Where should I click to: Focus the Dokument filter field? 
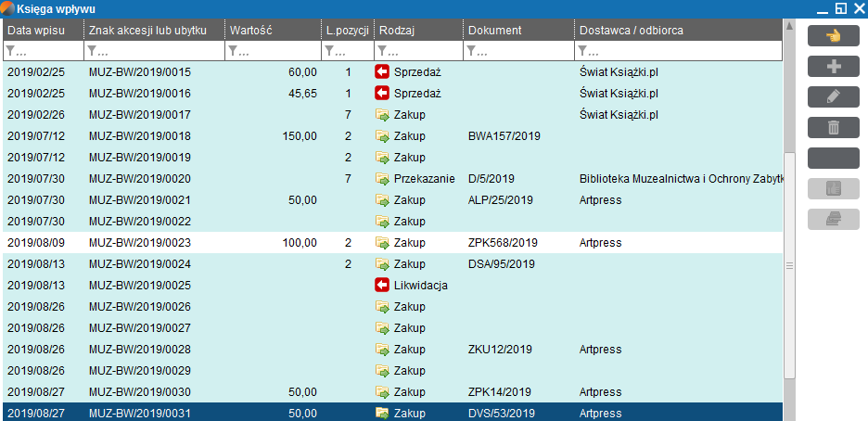tap(518, 51)
